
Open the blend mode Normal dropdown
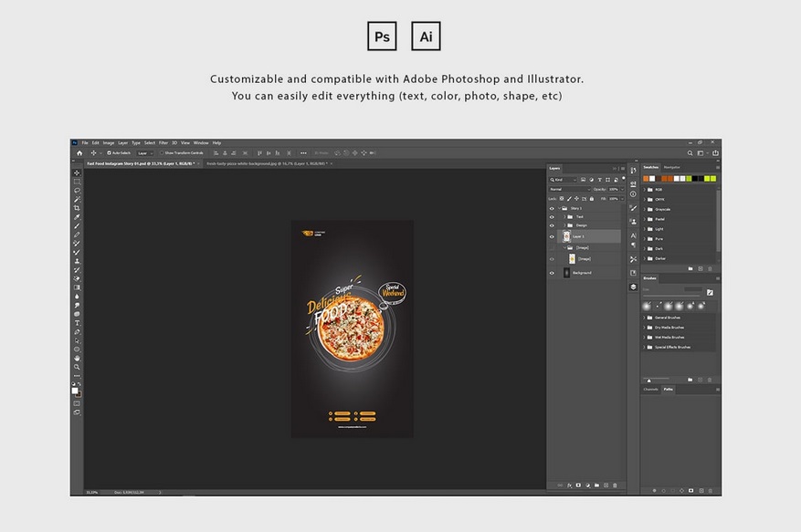[570, 189]
